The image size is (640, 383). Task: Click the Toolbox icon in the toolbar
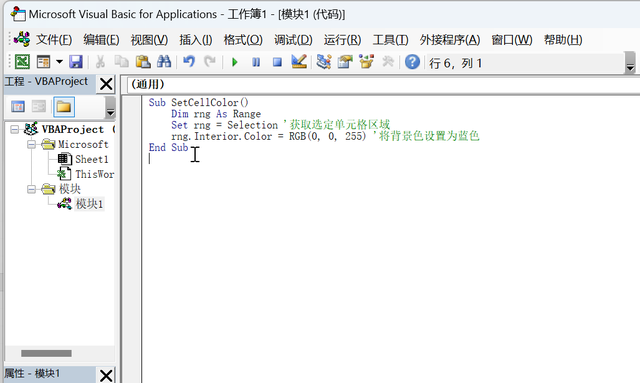coord(388,62)
